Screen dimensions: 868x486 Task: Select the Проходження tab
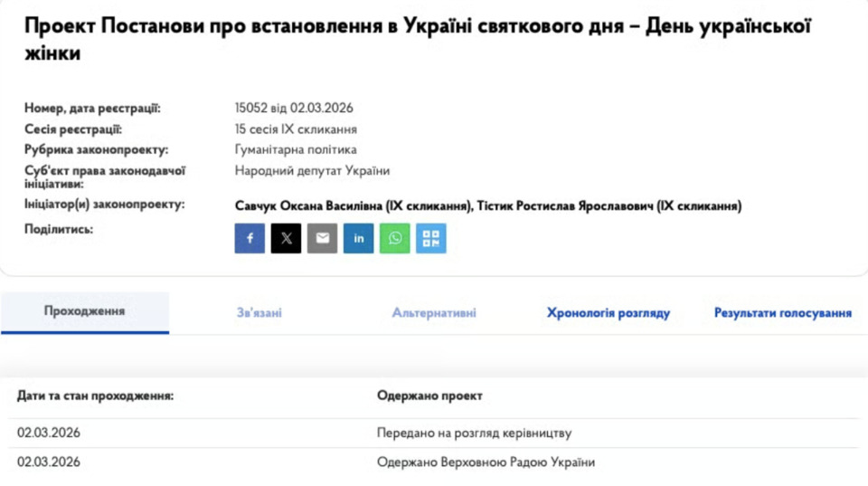click(84, 311)
